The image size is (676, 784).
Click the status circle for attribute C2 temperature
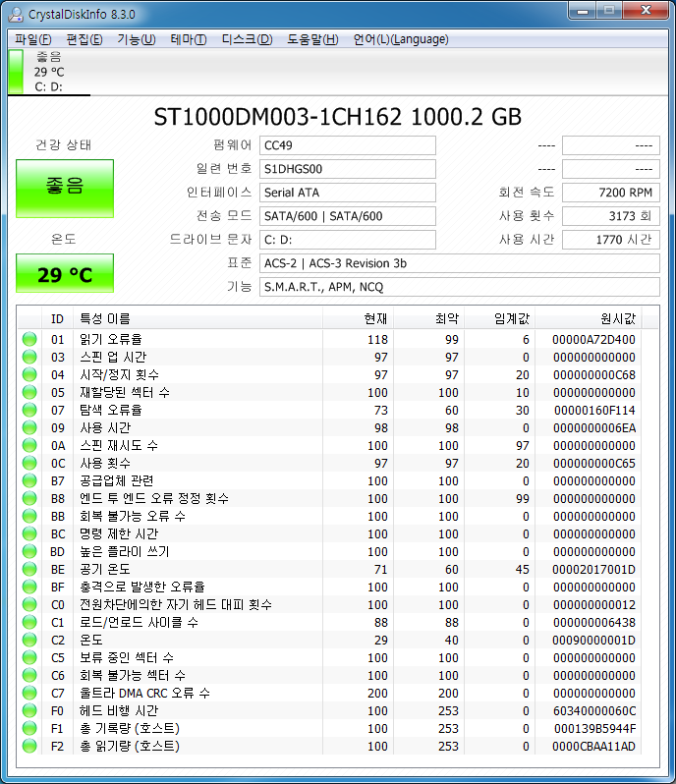29,640
